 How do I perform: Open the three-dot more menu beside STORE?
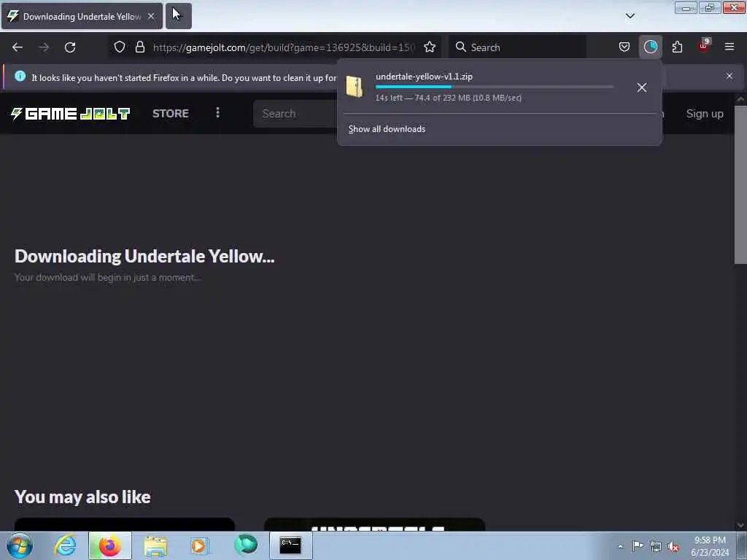click(217, 113)
